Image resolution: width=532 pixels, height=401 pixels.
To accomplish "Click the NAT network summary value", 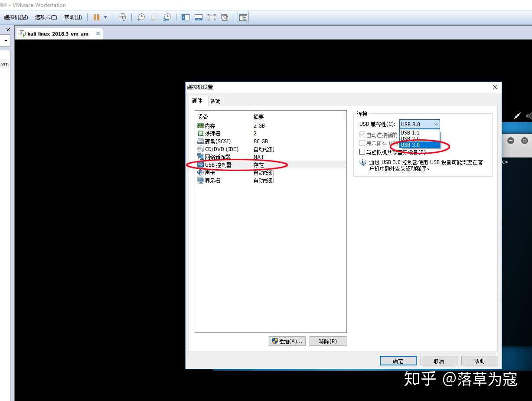I will [x=259, y=157].
